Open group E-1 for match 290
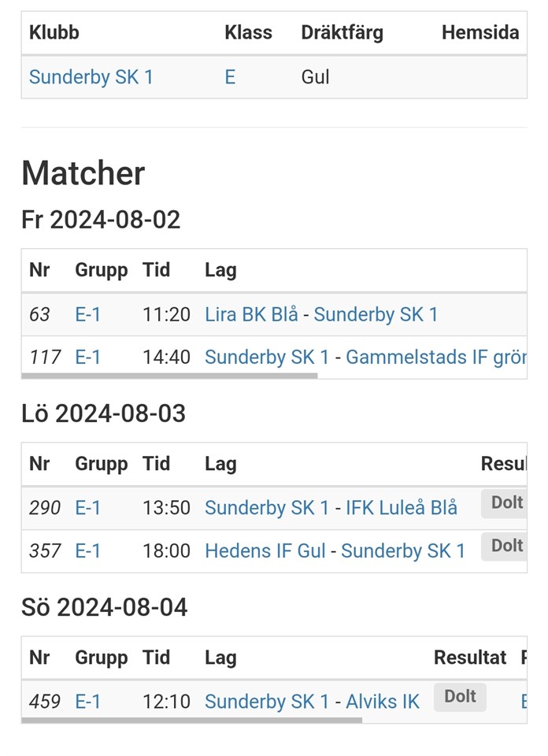548x756 pixels. 88,509
